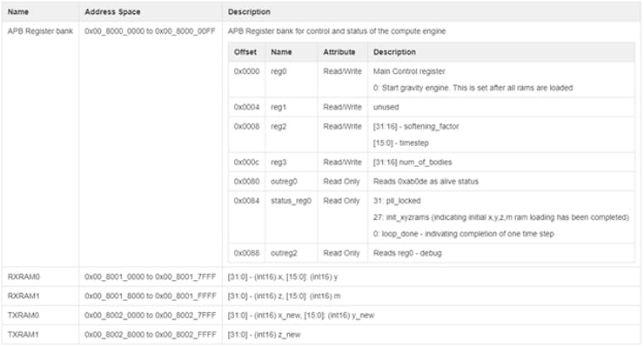This screenshot has height=346, width=644.
Task: Click the status_reg0 register name
Action: (x=292, y=201)
